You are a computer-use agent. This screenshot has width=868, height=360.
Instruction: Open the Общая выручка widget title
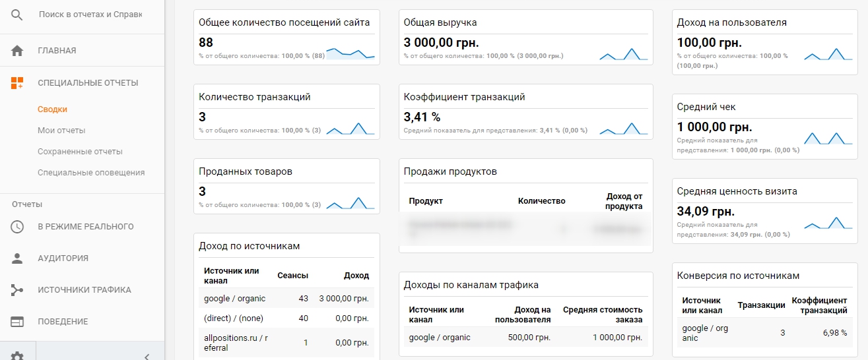tap(440, 22)
